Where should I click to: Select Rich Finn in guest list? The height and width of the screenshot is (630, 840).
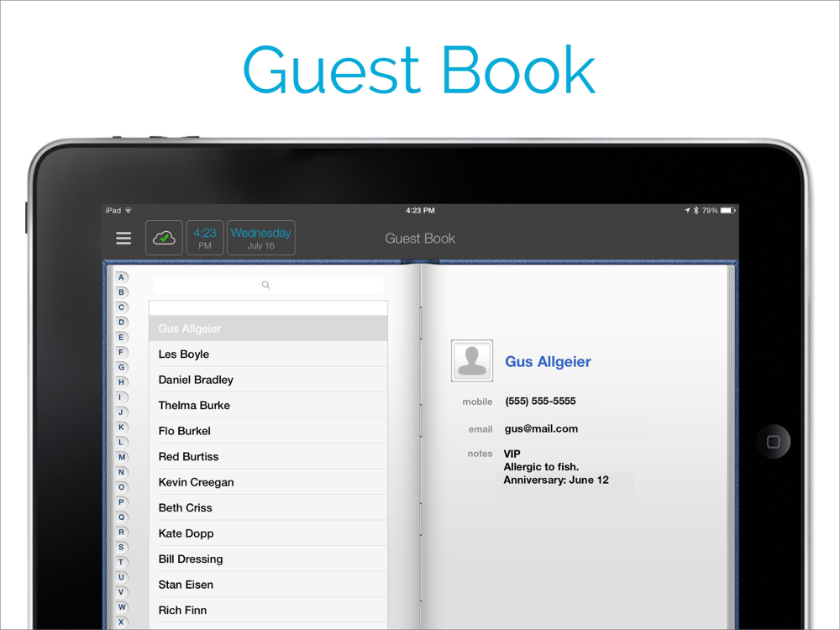point(268,610)
